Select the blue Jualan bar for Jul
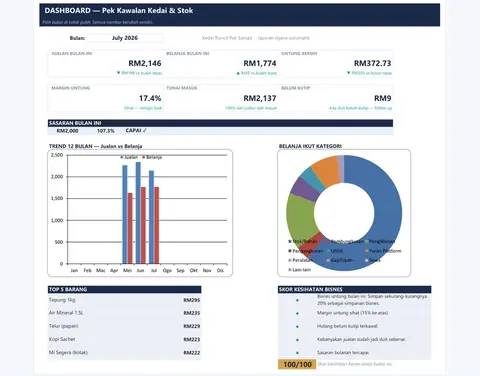This screenshot has width=480, height=376. 151,217
